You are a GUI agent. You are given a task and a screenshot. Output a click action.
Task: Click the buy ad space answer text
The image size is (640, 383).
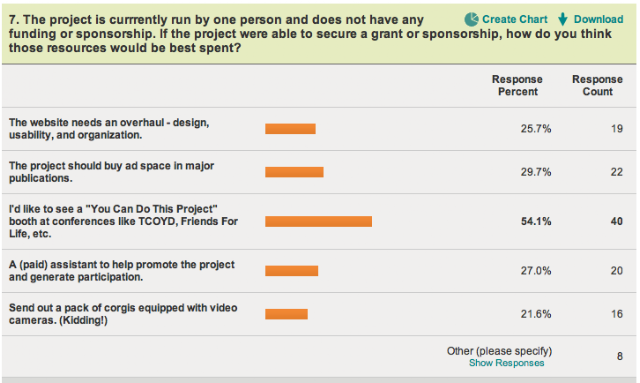[x=111, y=172]
